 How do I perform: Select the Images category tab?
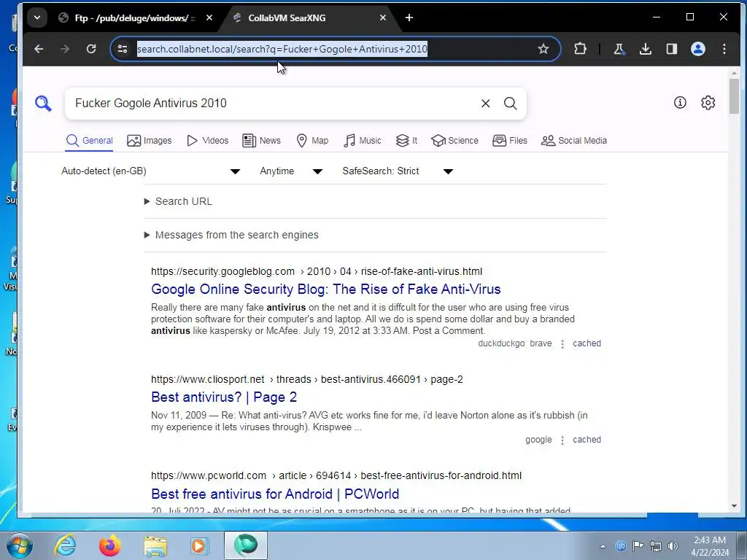pos(149,141)
